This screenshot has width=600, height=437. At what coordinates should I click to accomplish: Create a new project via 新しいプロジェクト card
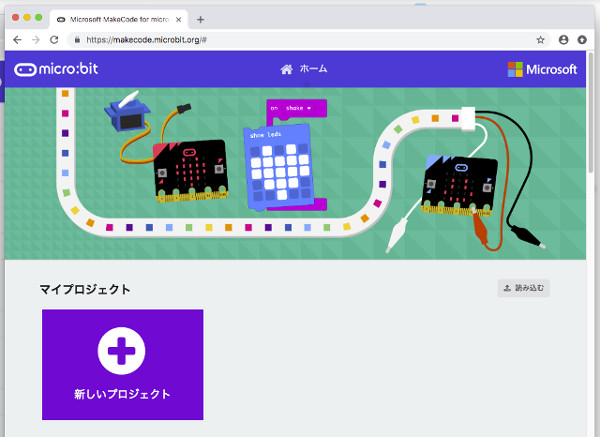[122, 393]
